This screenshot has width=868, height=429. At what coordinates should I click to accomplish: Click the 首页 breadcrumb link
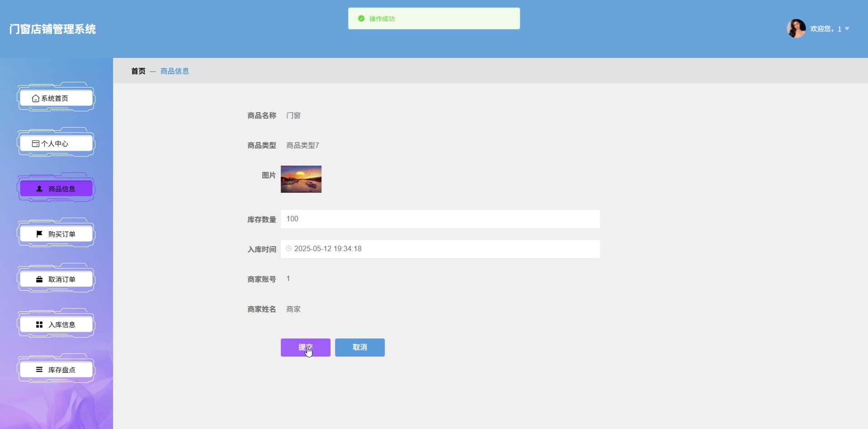pos(138,71)
